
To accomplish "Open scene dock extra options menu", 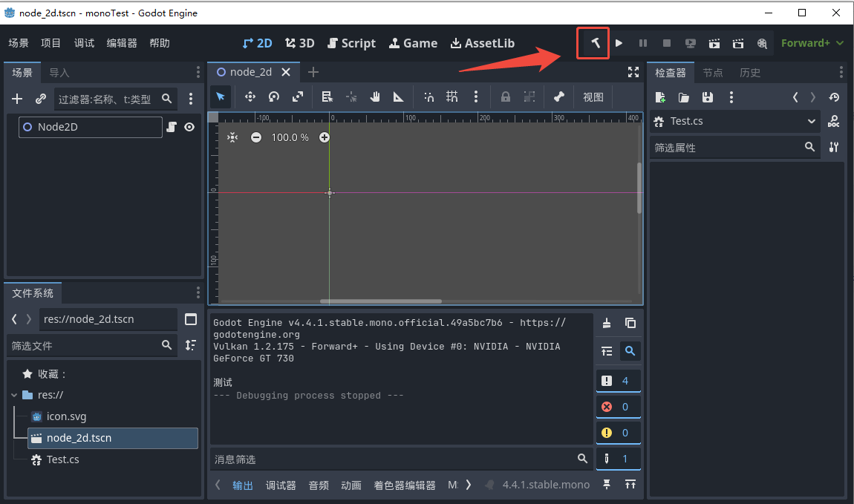I will pos(191,99).
